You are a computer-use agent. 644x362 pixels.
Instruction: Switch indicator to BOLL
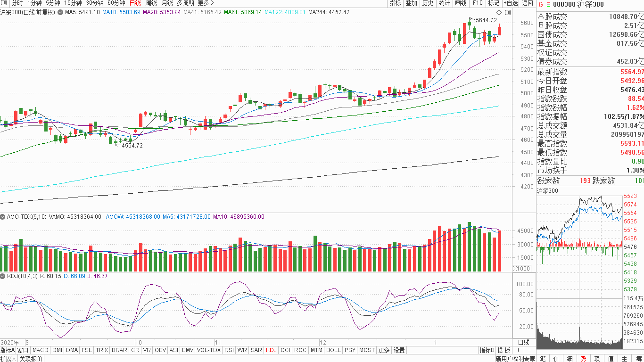tap(333, 350)
